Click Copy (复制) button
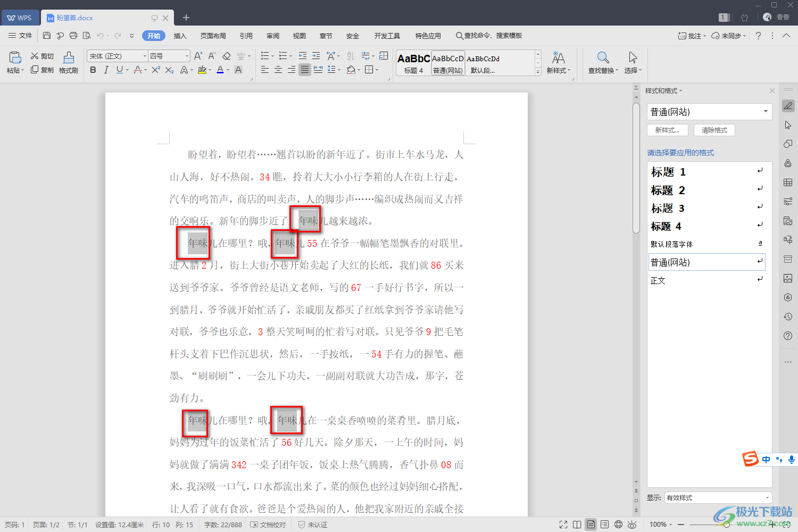 coord(42,70)
